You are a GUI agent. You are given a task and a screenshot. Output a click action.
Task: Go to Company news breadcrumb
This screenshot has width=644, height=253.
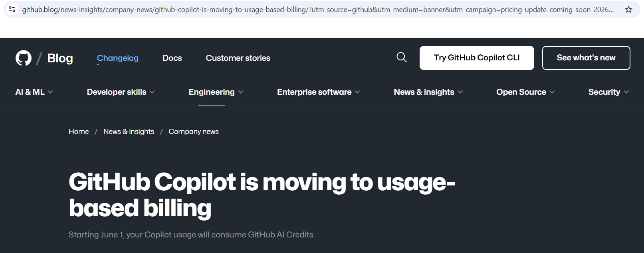[x=194, y=131]
